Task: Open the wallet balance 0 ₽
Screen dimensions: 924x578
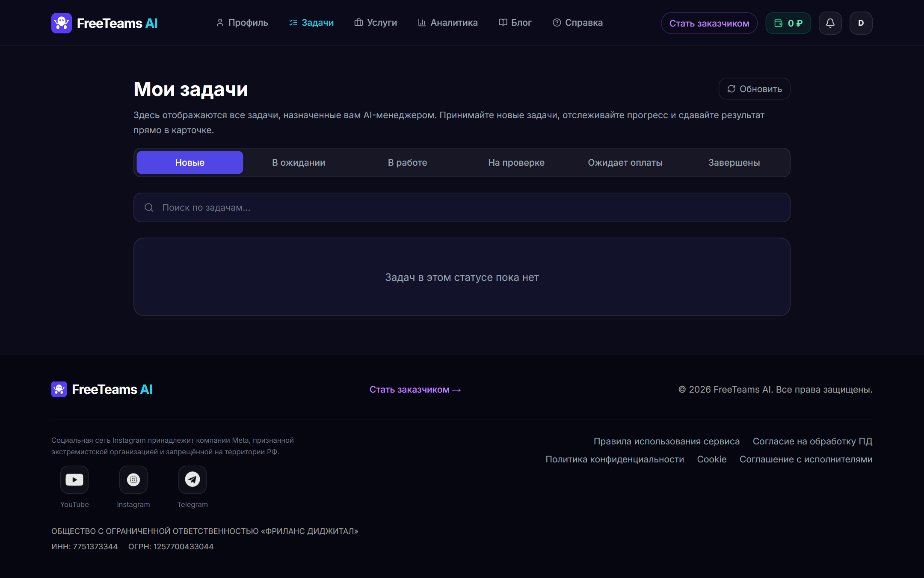Action: [788, 23]
